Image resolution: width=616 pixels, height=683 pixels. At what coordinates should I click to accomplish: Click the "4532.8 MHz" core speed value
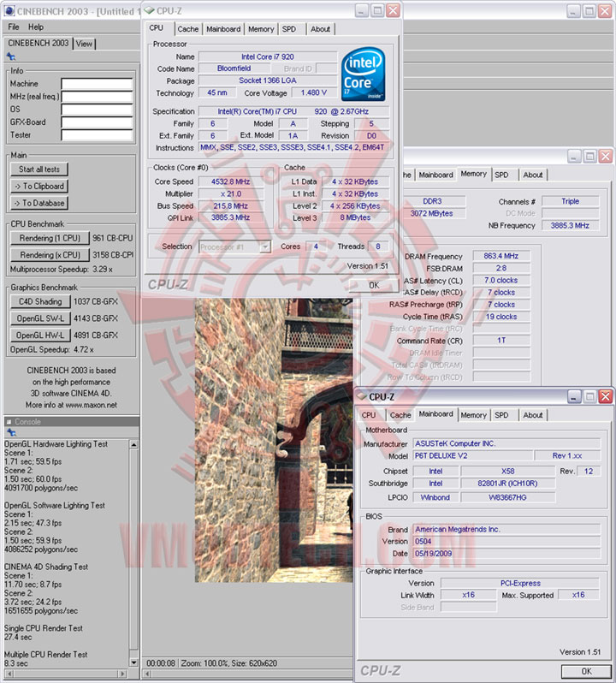click(231, 181)
